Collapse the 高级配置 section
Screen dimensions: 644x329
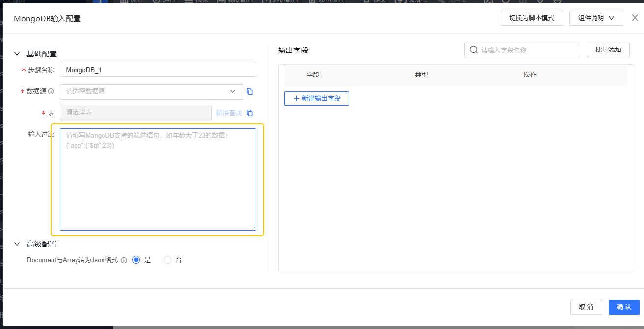(x=17, y=244)
